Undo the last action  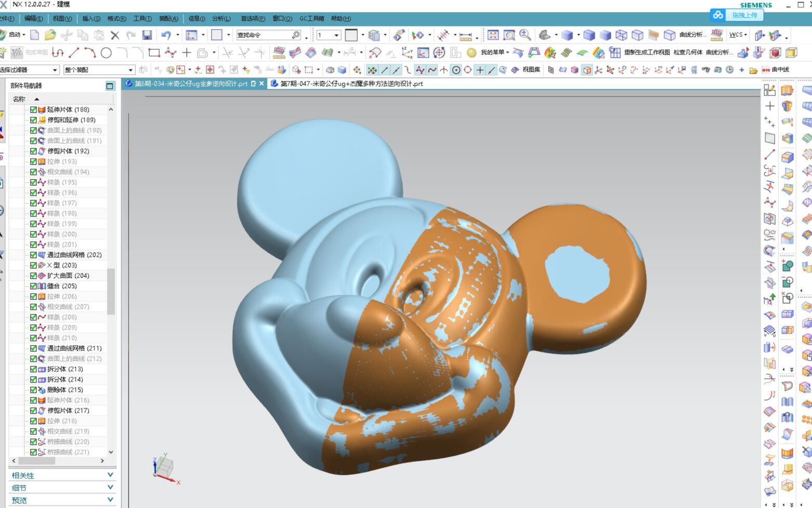166,35
